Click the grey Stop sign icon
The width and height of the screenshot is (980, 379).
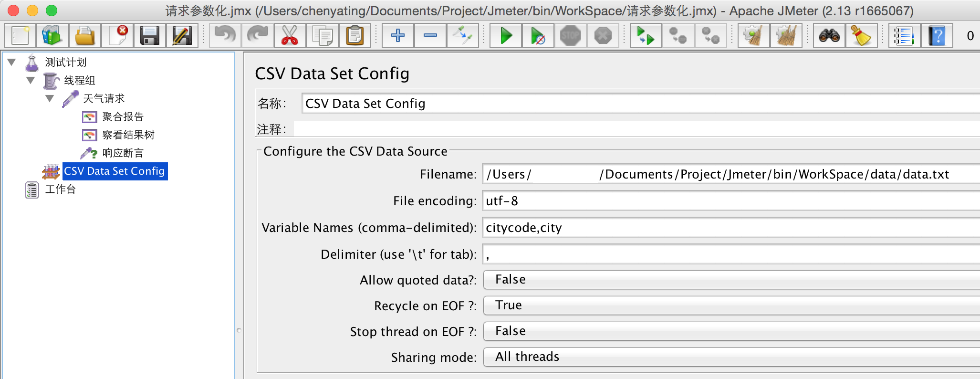[571, 35]
